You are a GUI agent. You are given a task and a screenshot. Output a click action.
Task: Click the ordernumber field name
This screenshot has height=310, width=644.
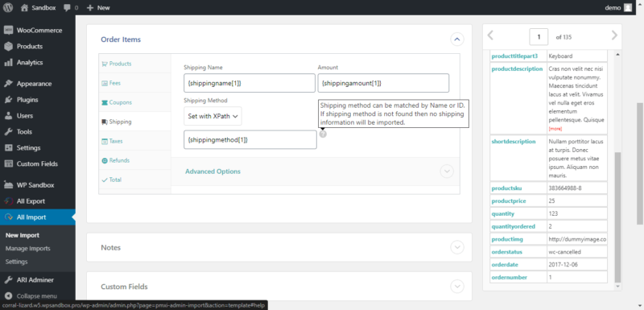[x=510, y=277]
